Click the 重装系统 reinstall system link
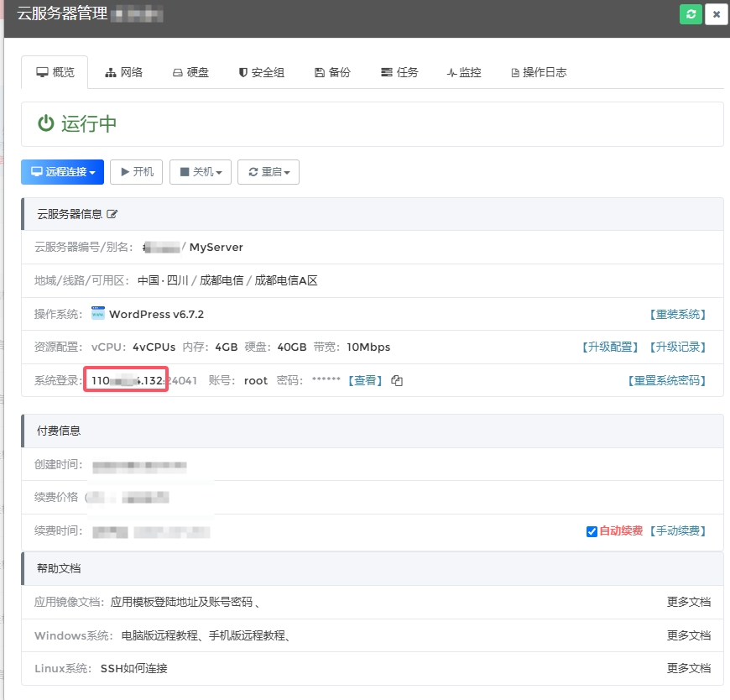Viewport: 730px width, 700px height. (677, 314)
